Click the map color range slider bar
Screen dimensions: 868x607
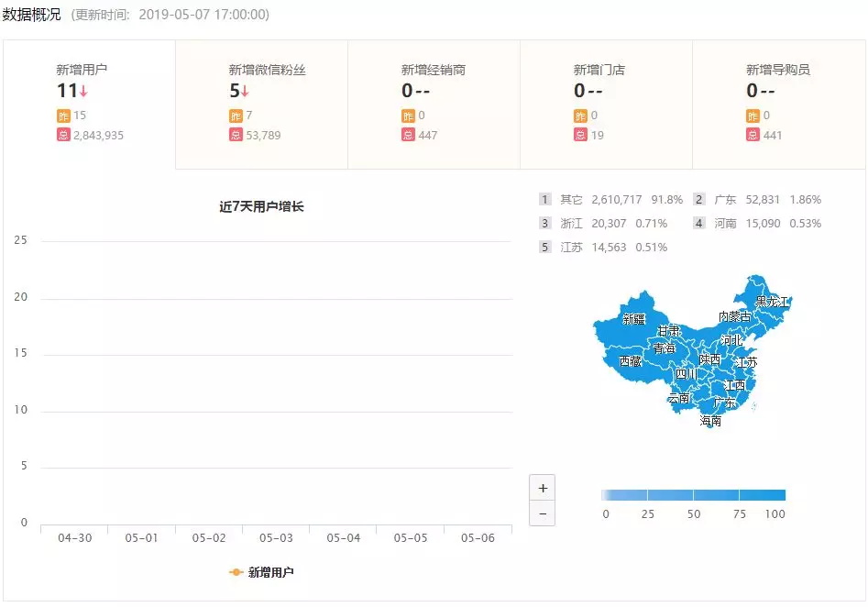pyautogui.click(x=693, y=495)
